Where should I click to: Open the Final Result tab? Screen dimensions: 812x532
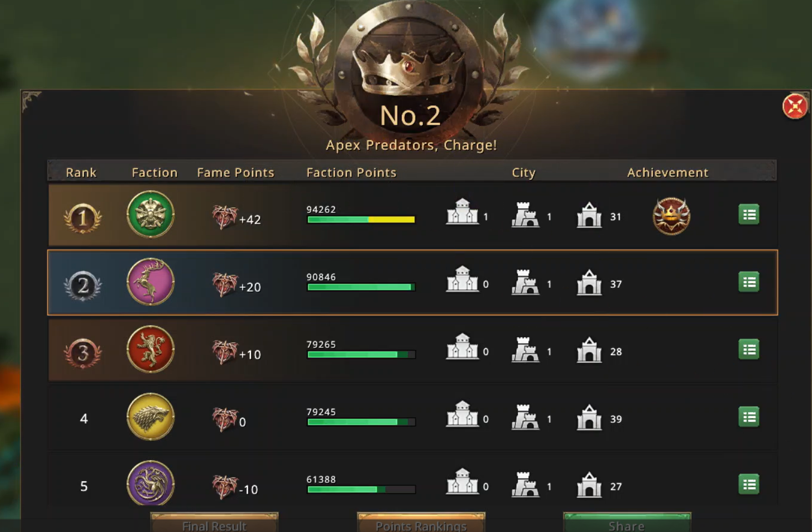(x=214, y=522)
